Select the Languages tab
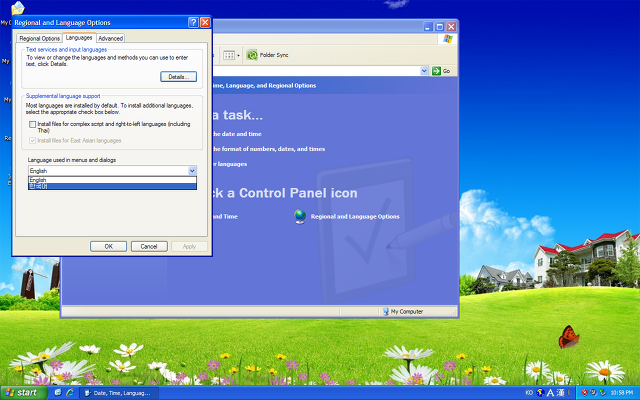640x400 pixels. tap(79, 38)
